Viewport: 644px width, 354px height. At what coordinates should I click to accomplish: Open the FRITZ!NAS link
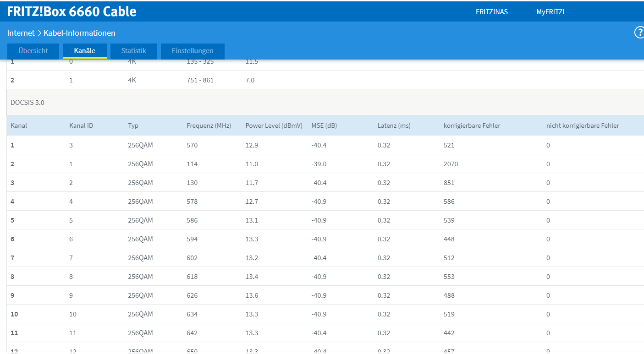coord(492,12)
